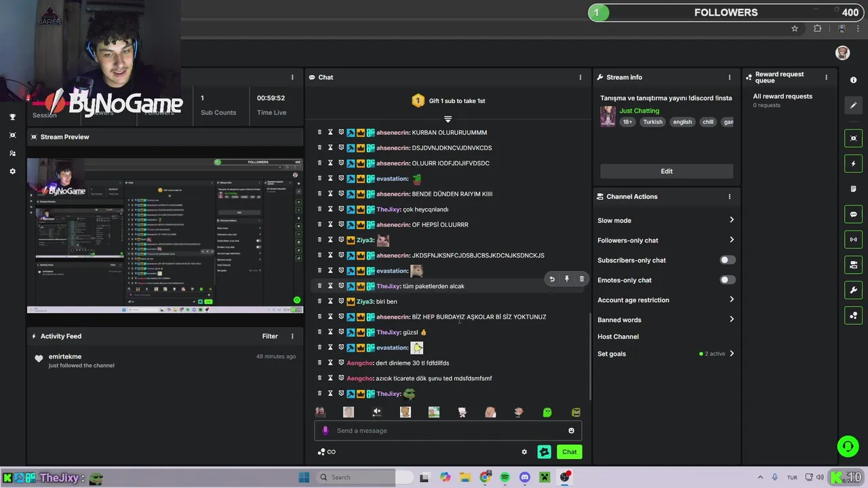The height and width of the screenshot is (488, 868).
Task: Click the channel points infinity icon
Action: tap(331, 452)
